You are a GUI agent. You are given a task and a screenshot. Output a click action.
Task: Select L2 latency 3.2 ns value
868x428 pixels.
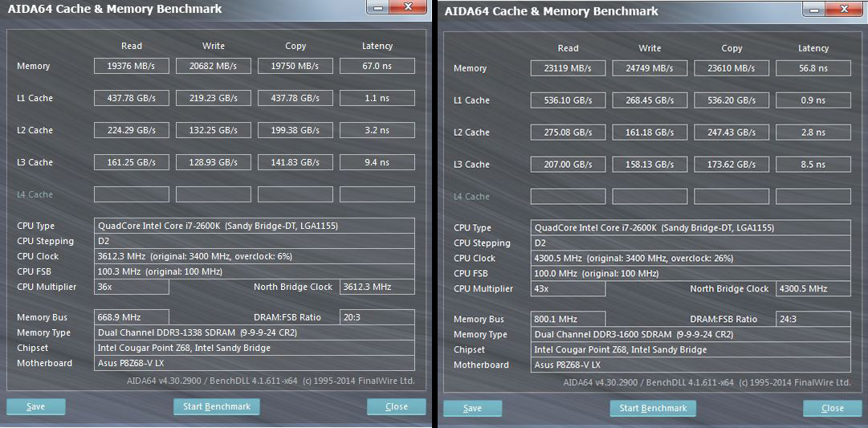(x=377, y=130)
